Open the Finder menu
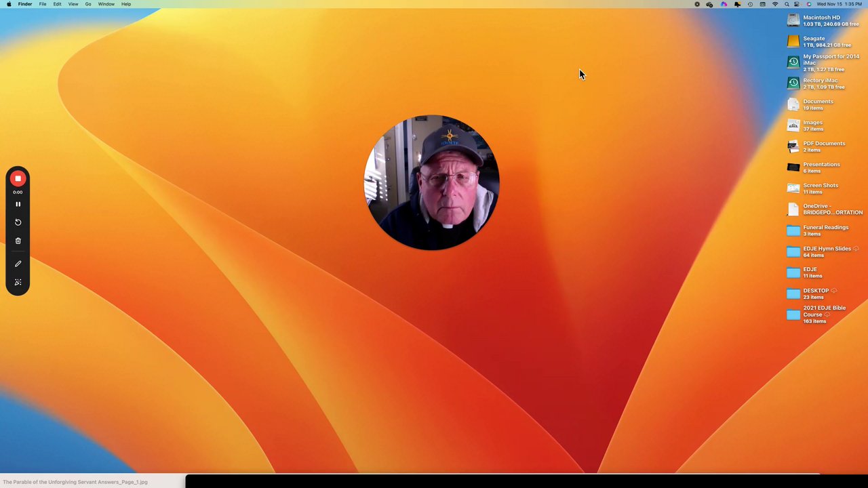 tap(25, 4)
